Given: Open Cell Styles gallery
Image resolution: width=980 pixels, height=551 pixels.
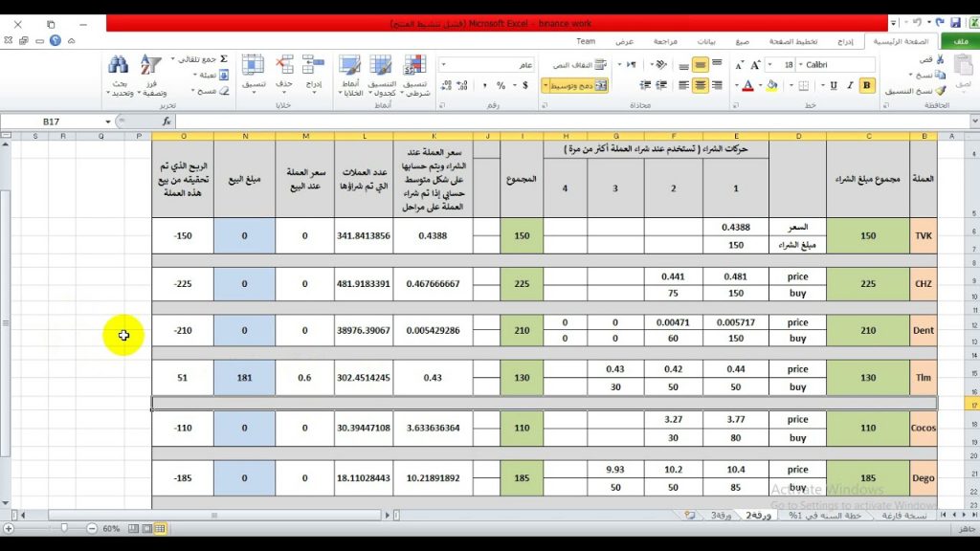Looking at the screenshot, I should [x=350, y=75].
